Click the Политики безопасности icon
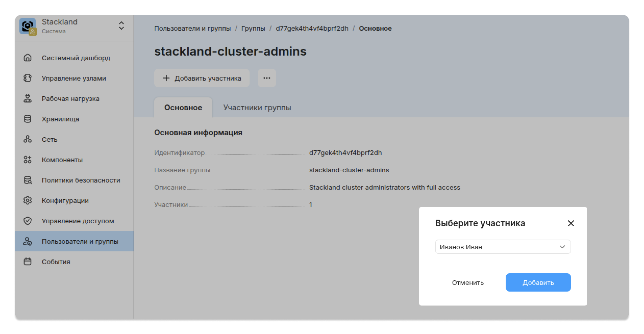This screenshot has height=334, width=644. [x=27, y=180]
